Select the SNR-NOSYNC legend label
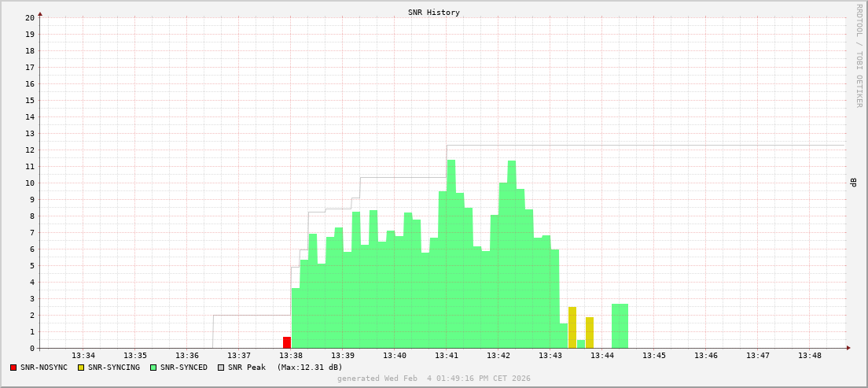 tap(44, 368)
